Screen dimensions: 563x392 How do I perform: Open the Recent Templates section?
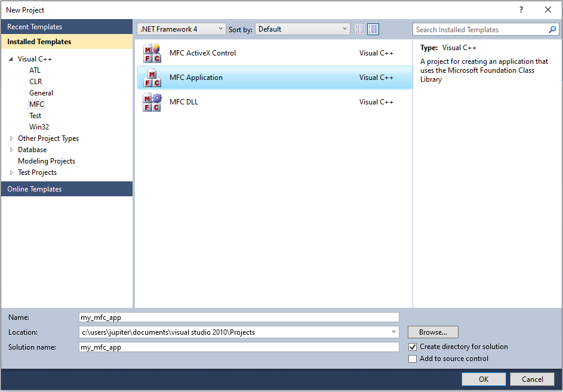(x=33, y=26)
